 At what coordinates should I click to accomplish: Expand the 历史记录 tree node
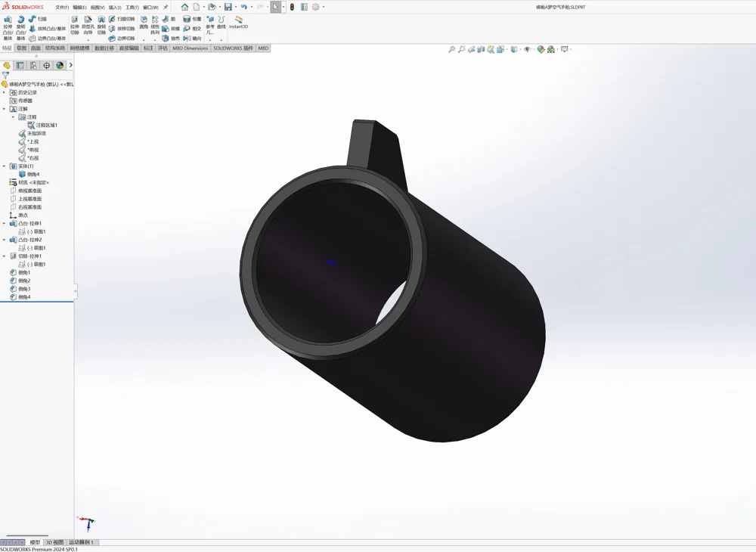(x=5, y=92)
